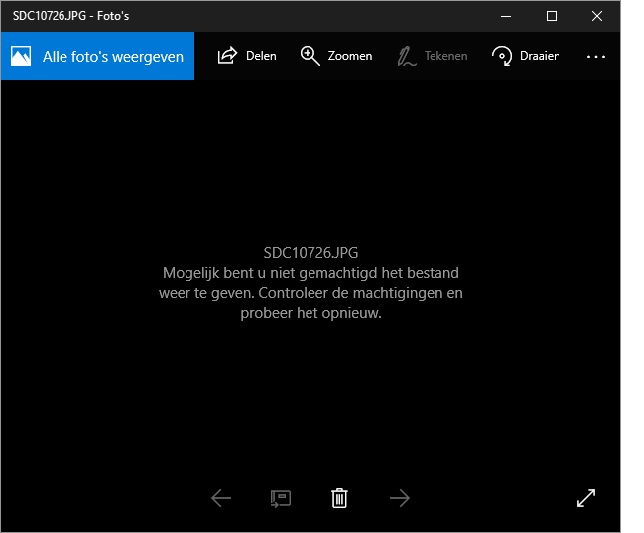Image resolution: width=644 pixels, height=533 pixels.
Task: Go to next photo with right arrow
Action: (x=400, y=498)
